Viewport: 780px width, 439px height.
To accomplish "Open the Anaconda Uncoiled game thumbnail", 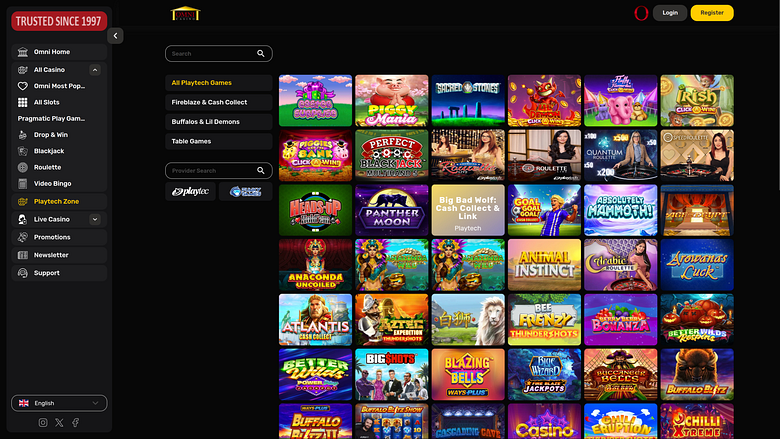I will [x=315, y=265].
